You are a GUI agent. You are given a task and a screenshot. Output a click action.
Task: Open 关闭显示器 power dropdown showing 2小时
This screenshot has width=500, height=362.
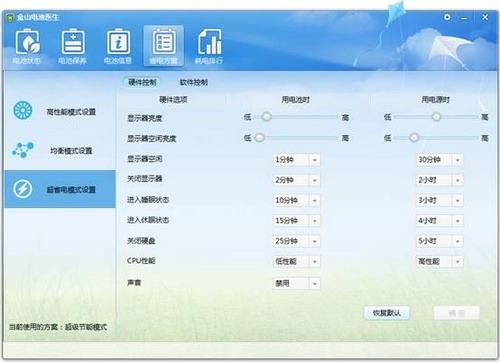pos(439,180)
